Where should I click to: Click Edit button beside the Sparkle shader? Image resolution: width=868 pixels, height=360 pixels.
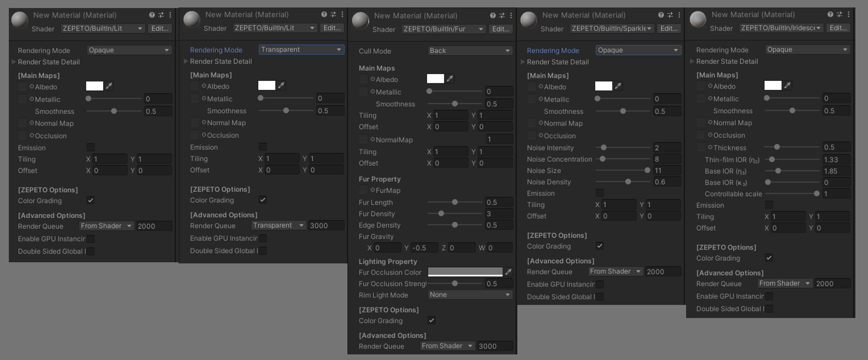[669, 28]
